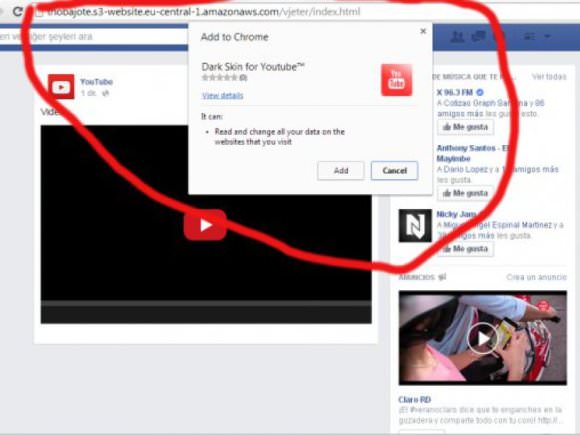This screenshot has width=580, height=435.
Task: Click Cancel in the Add to Chrome dialog
Action: click(x=394, y=171)
